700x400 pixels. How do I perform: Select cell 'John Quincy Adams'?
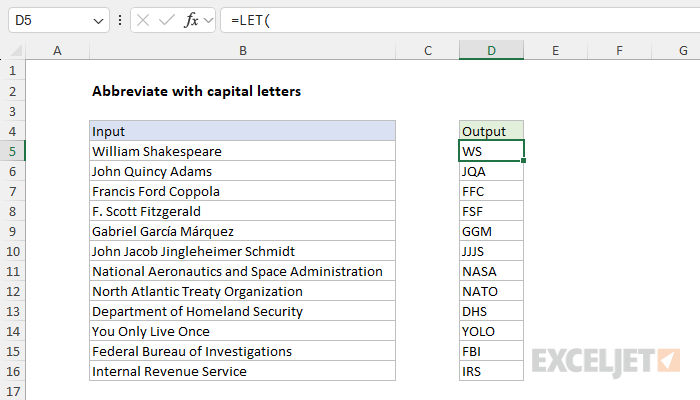point(242,171)
